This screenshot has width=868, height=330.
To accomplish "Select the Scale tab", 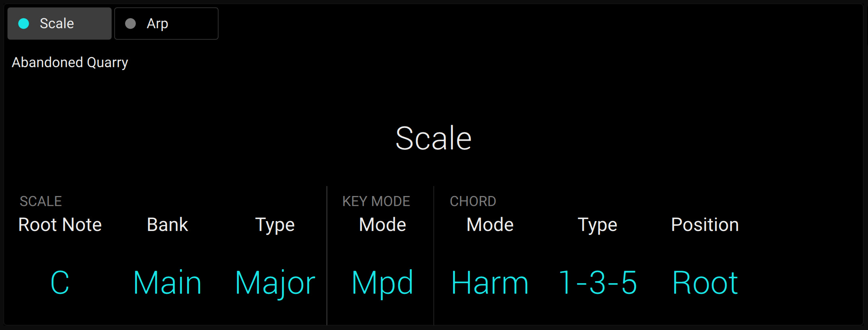I will (x=59, y=23).
